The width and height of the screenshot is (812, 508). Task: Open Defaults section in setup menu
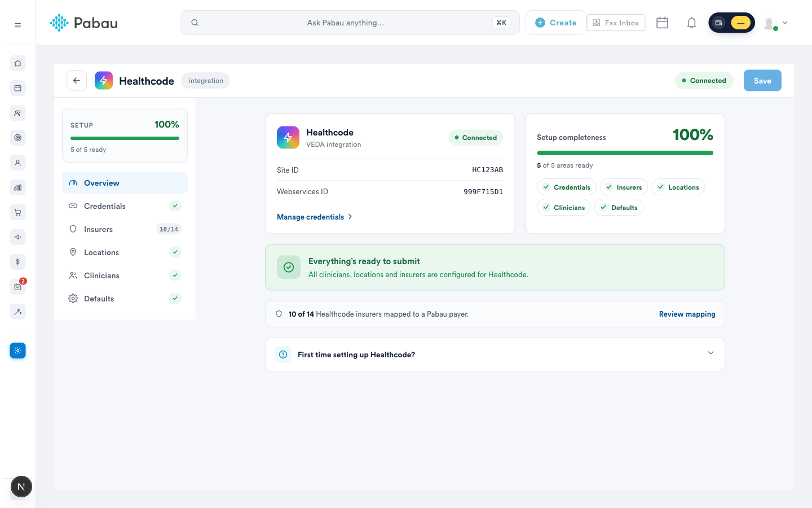click(125, 299)
